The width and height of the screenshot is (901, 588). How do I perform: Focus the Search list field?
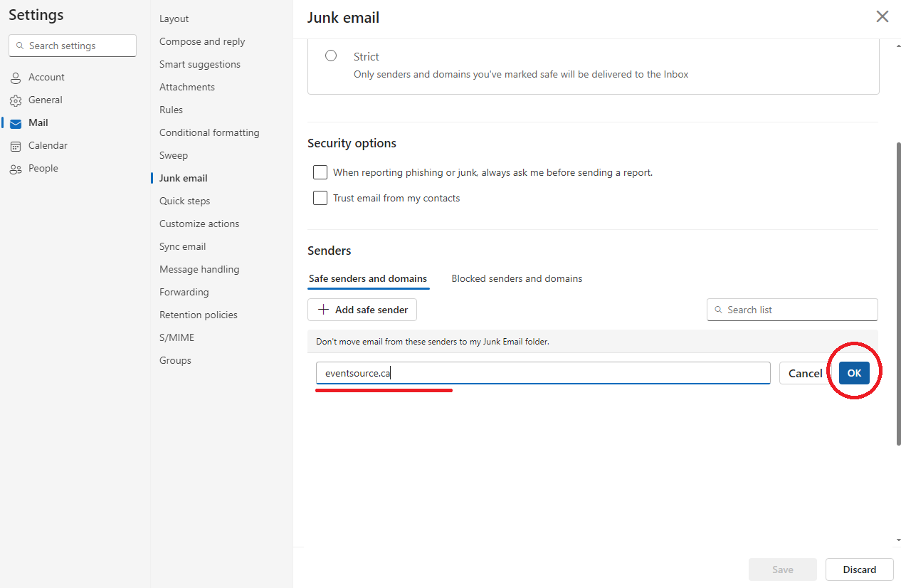[x=792, y=310]
